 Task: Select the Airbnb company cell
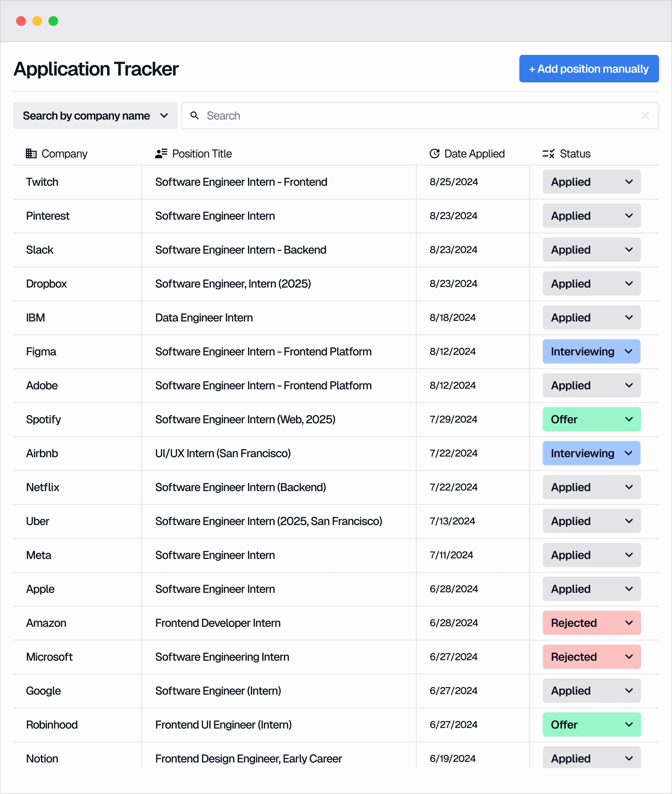tap(42, 453)
